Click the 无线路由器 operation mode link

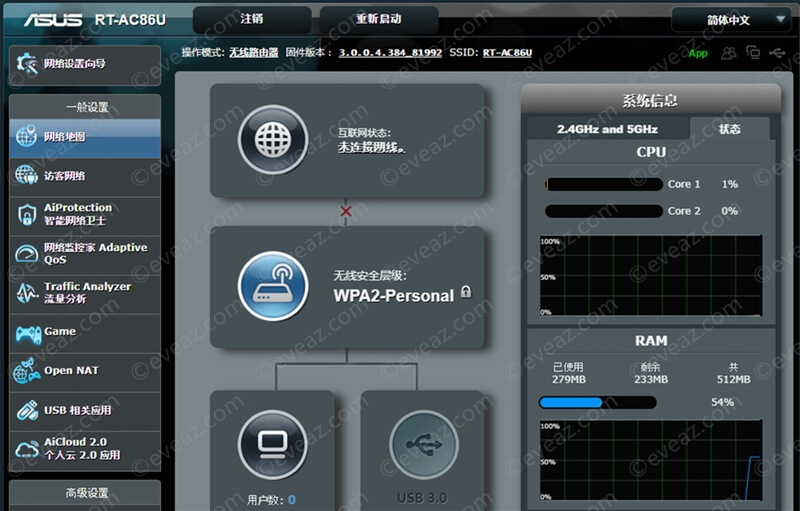click(254, 53)
